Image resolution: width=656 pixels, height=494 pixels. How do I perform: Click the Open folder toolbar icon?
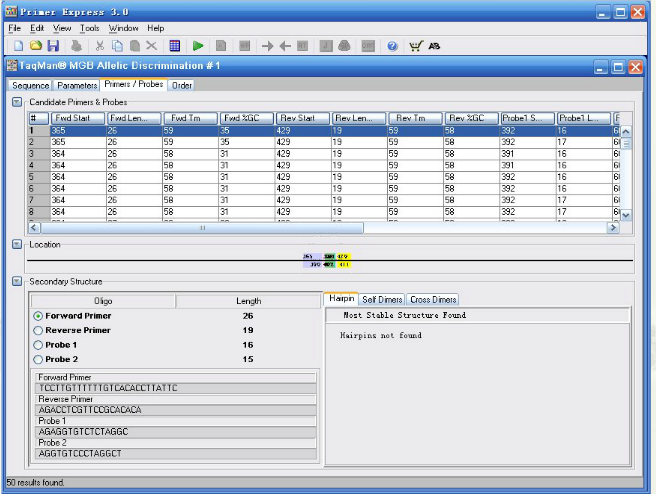(35, 46)
